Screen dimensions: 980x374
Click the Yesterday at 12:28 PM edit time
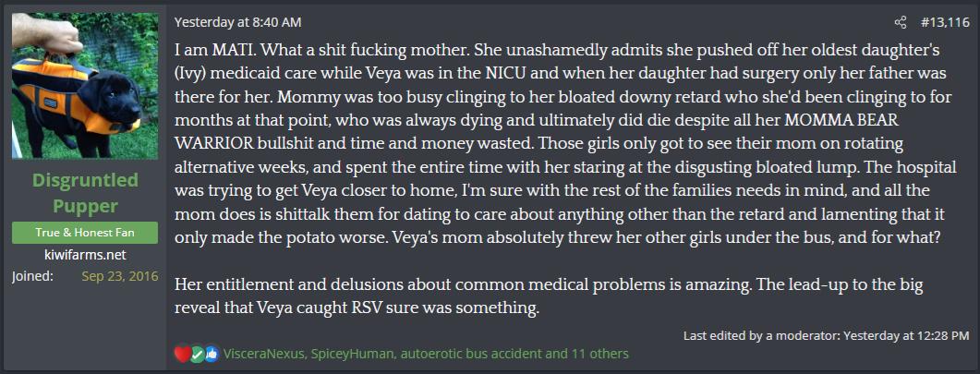coord(906,335)
